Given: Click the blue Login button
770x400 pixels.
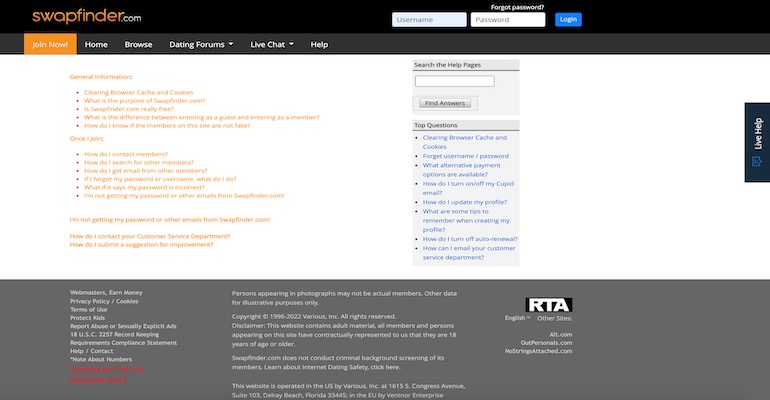Looking at the screenshot, I should click(x=568, y=19).
